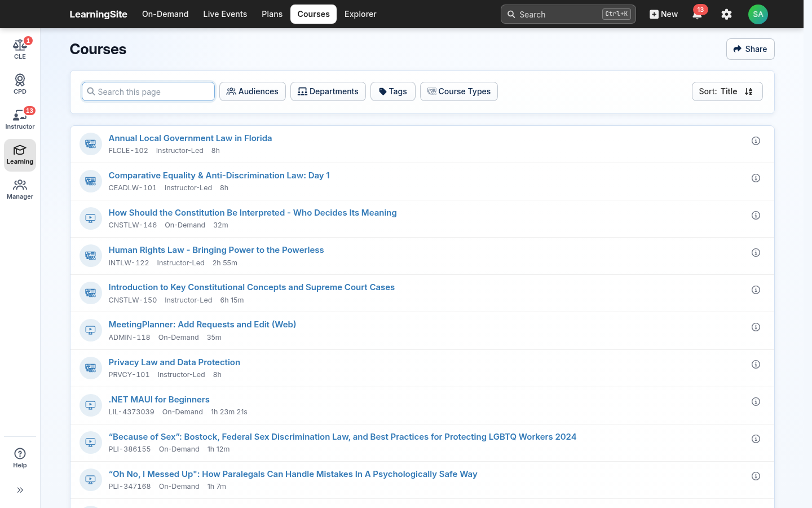Show info for Privacy Law and Data Protection

coord(756,365)
